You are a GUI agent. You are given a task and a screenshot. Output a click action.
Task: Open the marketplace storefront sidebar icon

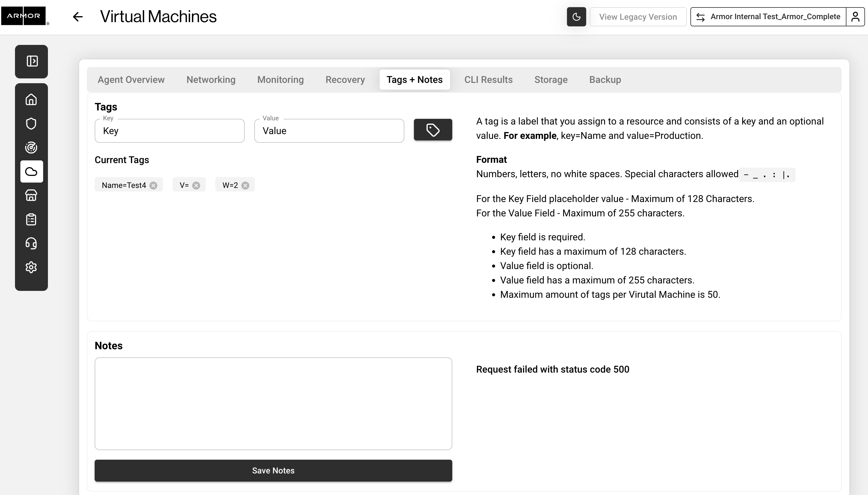coord(31,195)
